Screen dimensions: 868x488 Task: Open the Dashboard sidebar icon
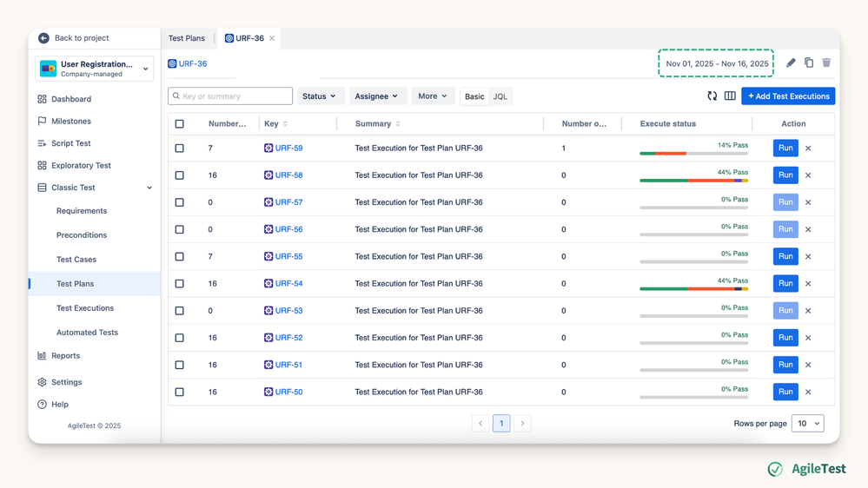click(x=42, y=99)
